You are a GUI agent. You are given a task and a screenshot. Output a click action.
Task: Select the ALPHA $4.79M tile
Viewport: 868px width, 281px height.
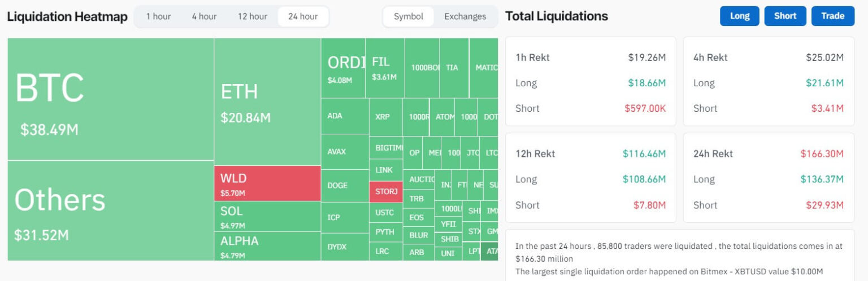[x=267, y=246]
